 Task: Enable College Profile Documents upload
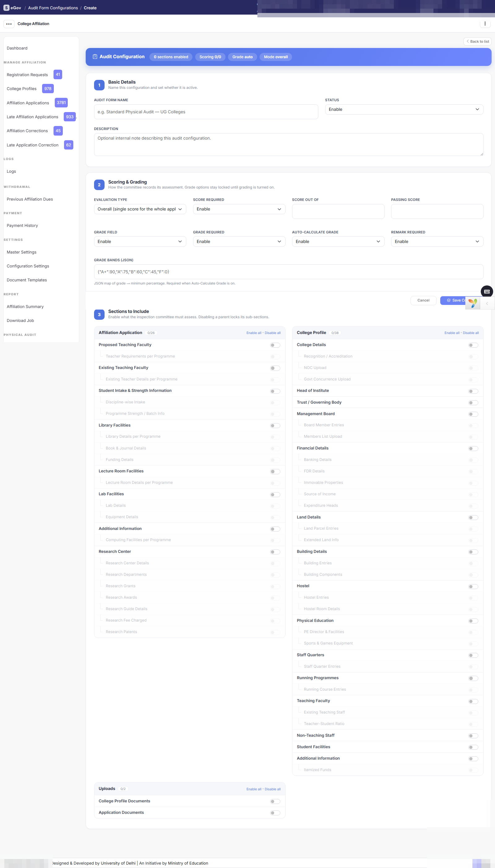275,801
